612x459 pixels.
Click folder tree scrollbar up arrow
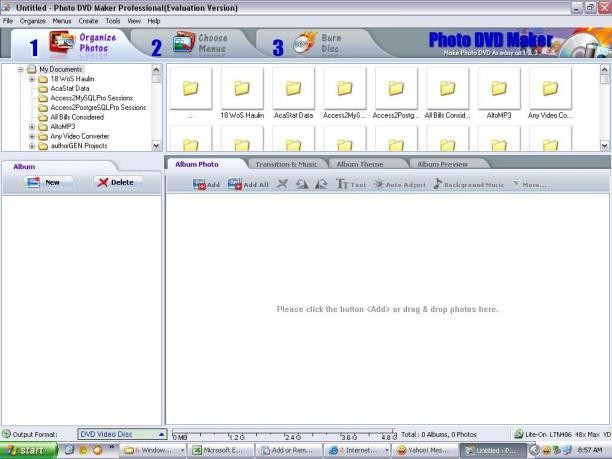[x=156, y=69]
